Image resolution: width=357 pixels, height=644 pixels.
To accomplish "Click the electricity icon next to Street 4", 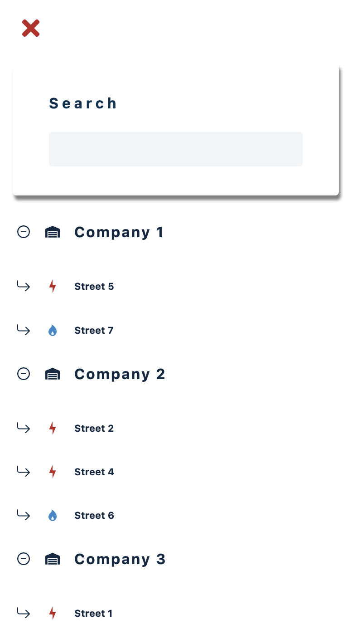I will pos(53,471).
